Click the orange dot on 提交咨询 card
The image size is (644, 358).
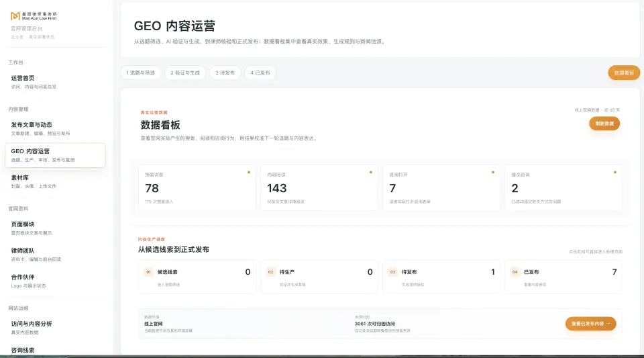tap(615, 172)
